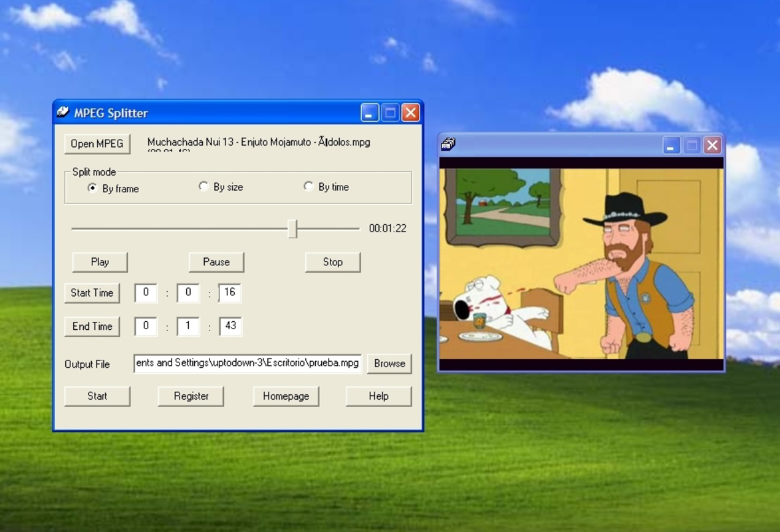Start splitting the MPEG file
The width and height of the screenshot is (780, 532).
pos(98,396)
